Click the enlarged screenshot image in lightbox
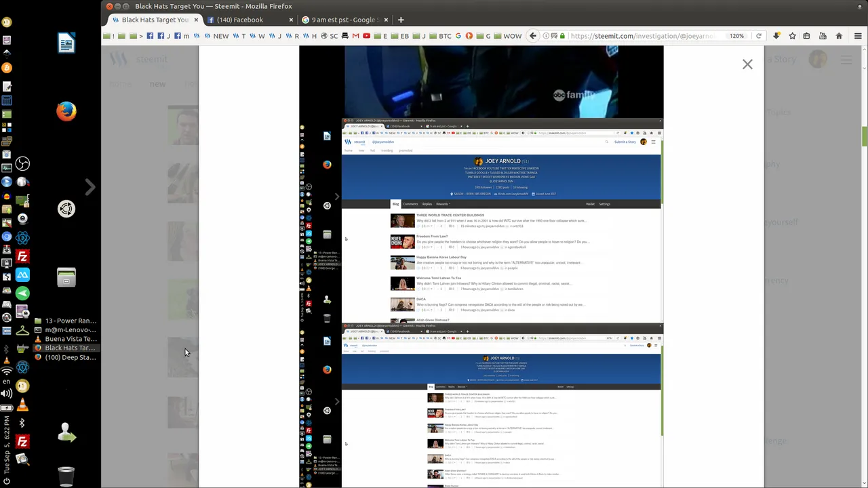 [x=481, y=267]
